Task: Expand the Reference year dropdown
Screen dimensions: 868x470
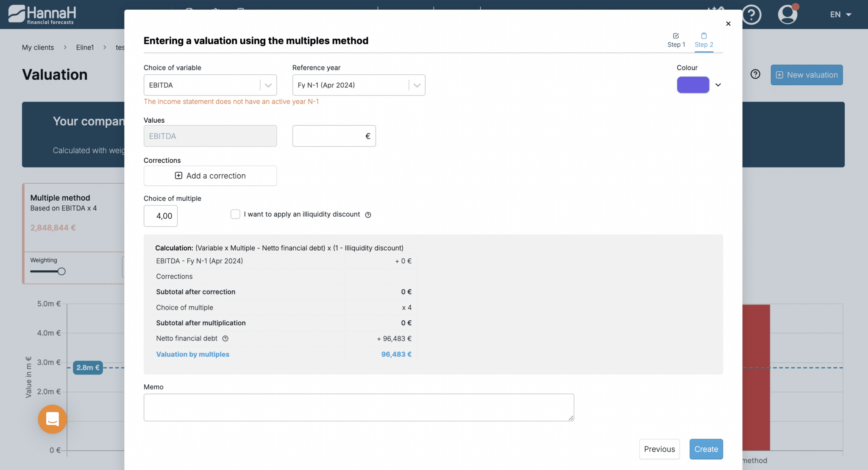Action: click(358, 85)
